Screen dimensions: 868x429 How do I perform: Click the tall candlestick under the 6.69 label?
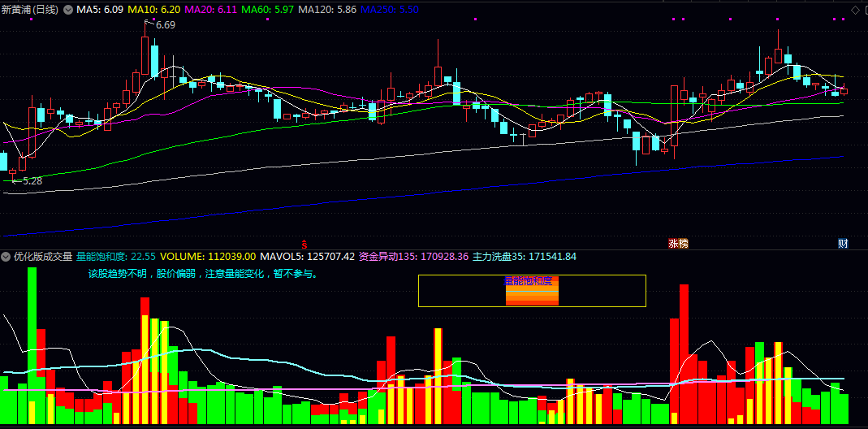(x=145, y=50)
